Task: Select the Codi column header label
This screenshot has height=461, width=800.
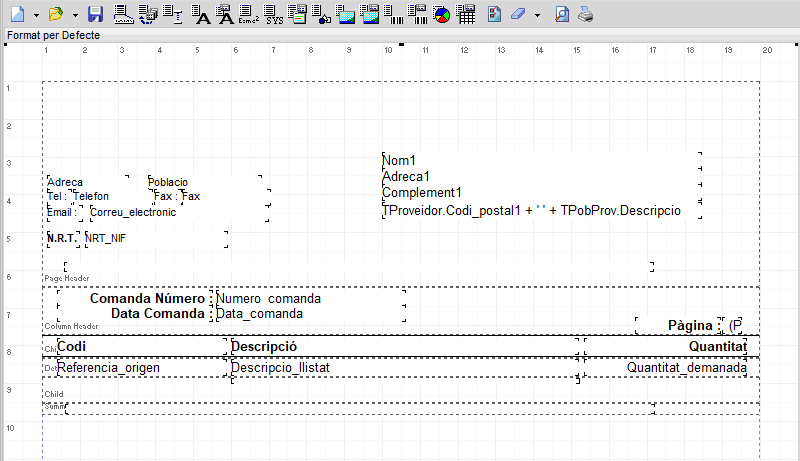Action: click(x=141, y=346)
